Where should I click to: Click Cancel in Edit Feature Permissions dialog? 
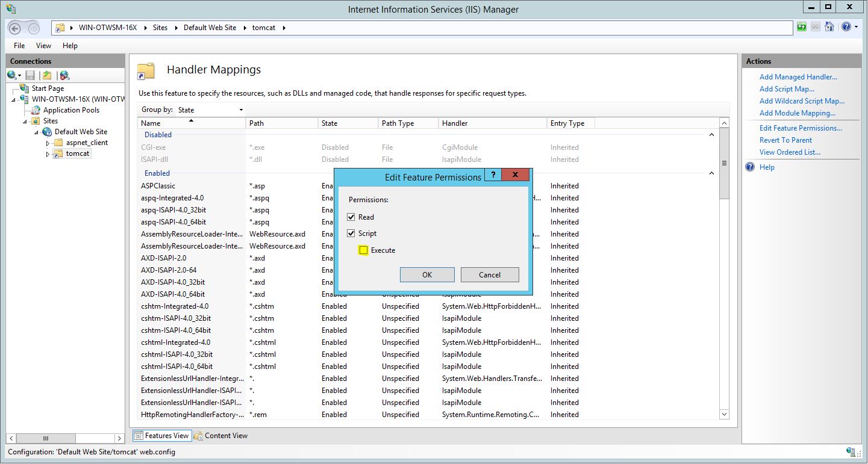click(x=490, y=275)
